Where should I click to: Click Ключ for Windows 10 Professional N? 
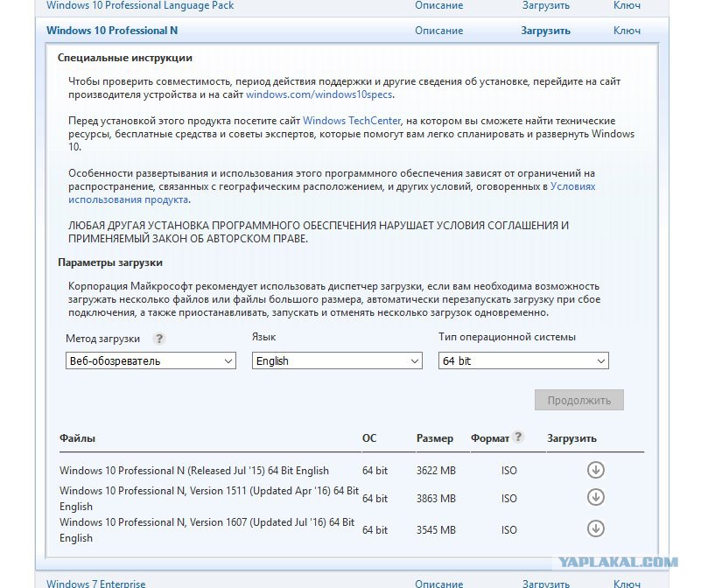(627, 31)
